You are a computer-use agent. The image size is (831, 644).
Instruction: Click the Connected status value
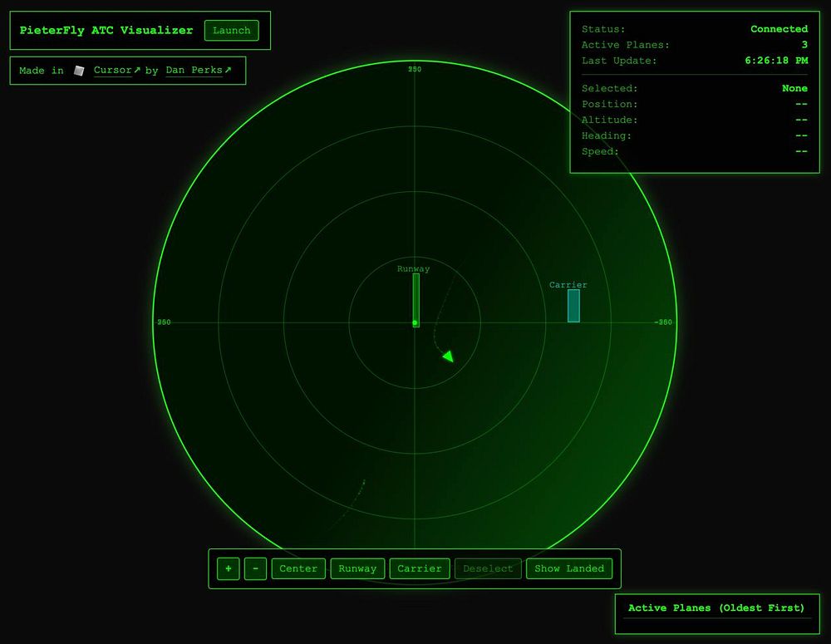click(779, 28)
